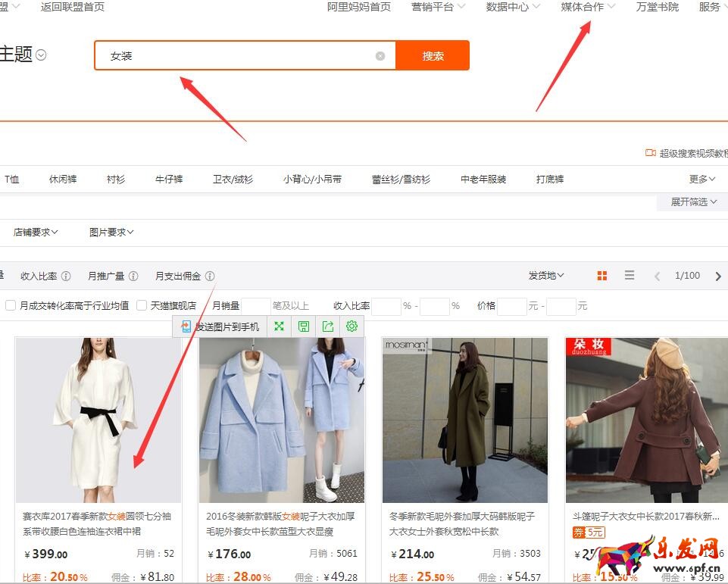Go to next results page arrow
728x584 pixels.
718,276
